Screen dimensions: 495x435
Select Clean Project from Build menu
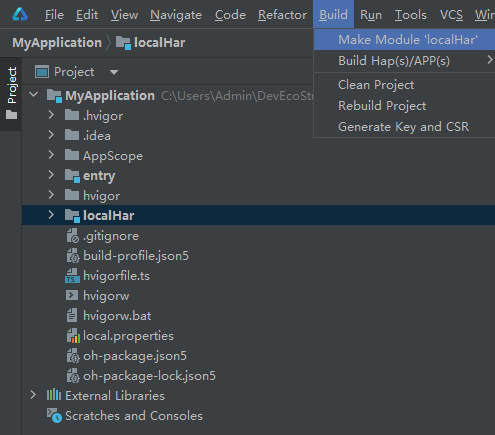coord(404,85)
